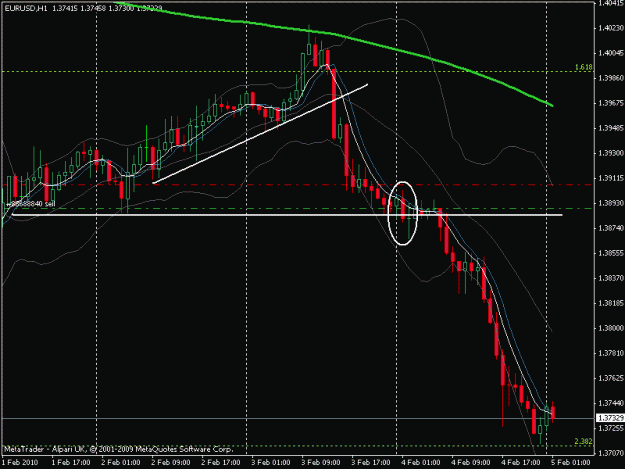Click the 1.39115 price scale label
The width and height of the screenshot is (625, 469).
tap(610, 178)
